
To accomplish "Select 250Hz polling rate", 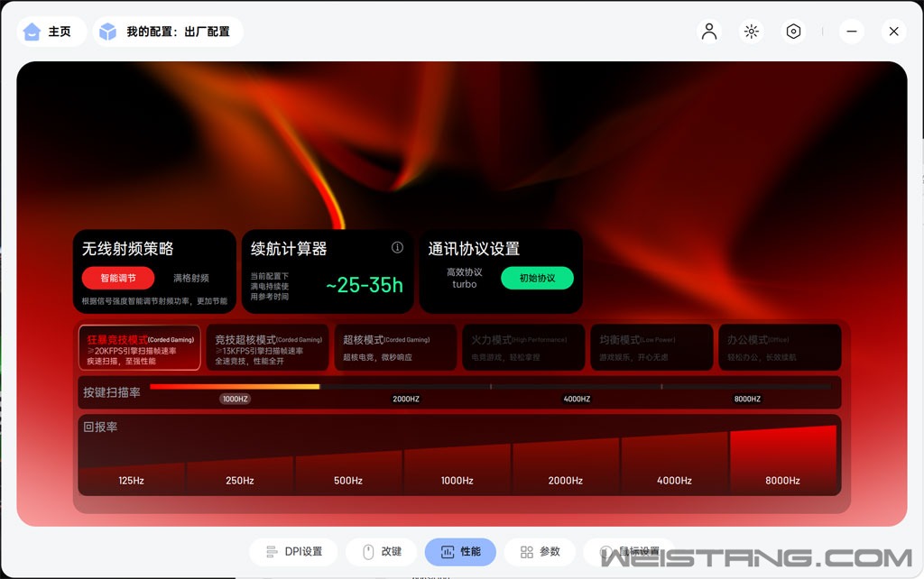I will coord(240,475).
